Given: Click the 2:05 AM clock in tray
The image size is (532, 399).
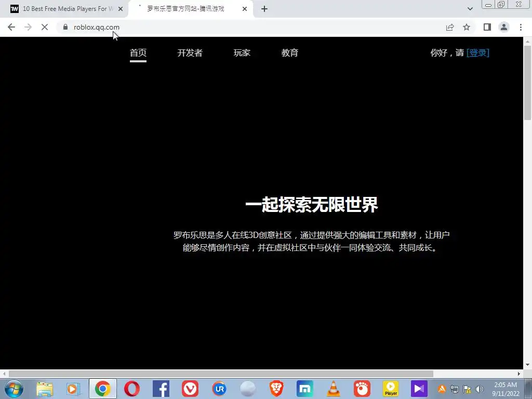Looking at the screenshot, I should coord(505,385).
